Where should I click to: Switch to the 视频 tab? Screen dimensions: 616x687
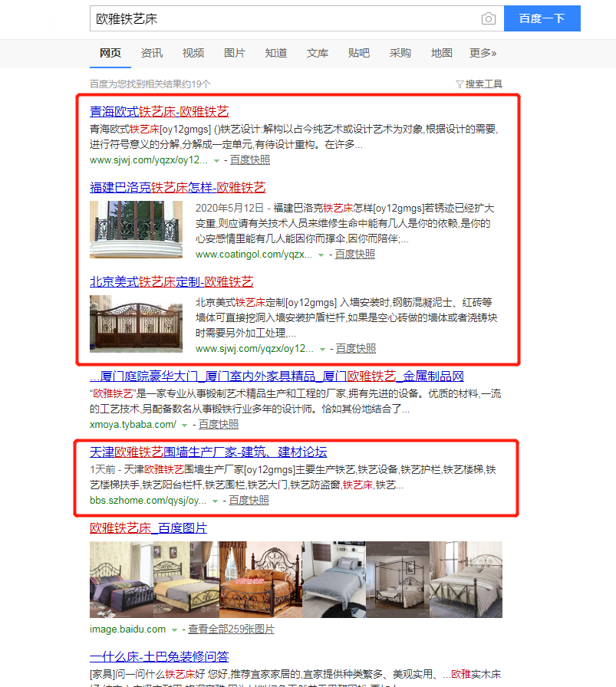click(193, 53)
